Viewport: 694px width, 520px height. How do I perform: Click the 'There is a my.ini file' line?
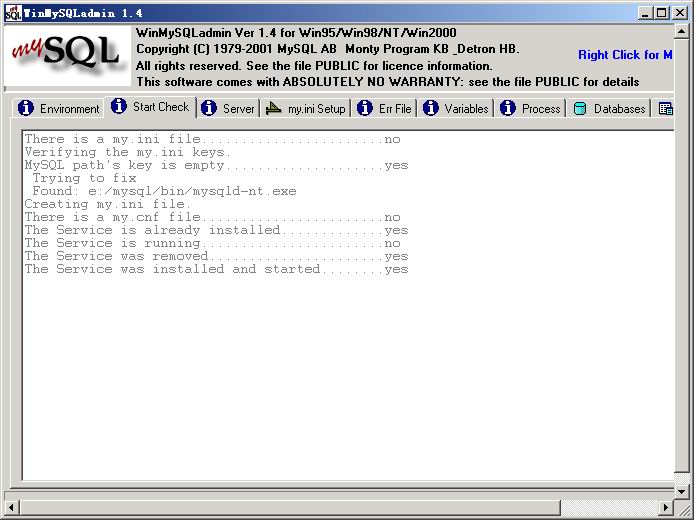(x=212, y=139)
